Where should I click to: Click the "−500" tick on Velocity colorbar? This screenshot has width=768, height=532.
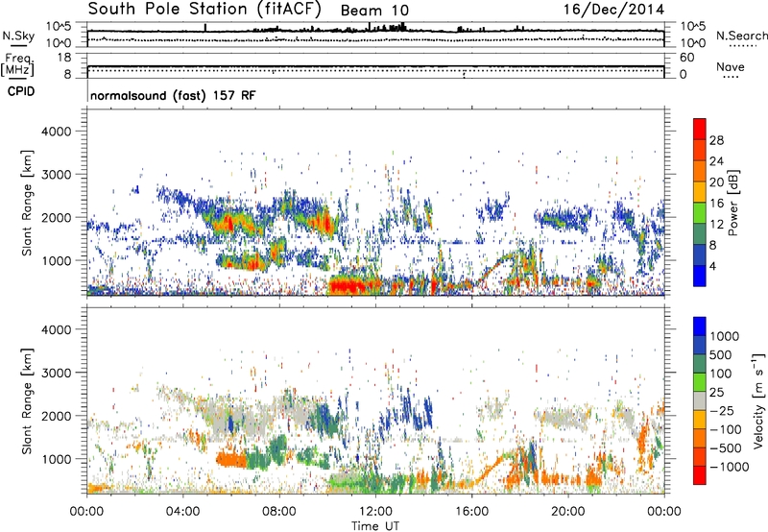click(725, 447)
